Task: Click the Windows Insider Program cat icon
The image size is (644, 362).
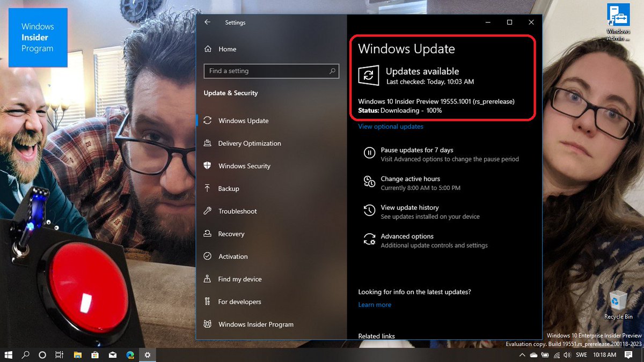Action: click(208, 324)
